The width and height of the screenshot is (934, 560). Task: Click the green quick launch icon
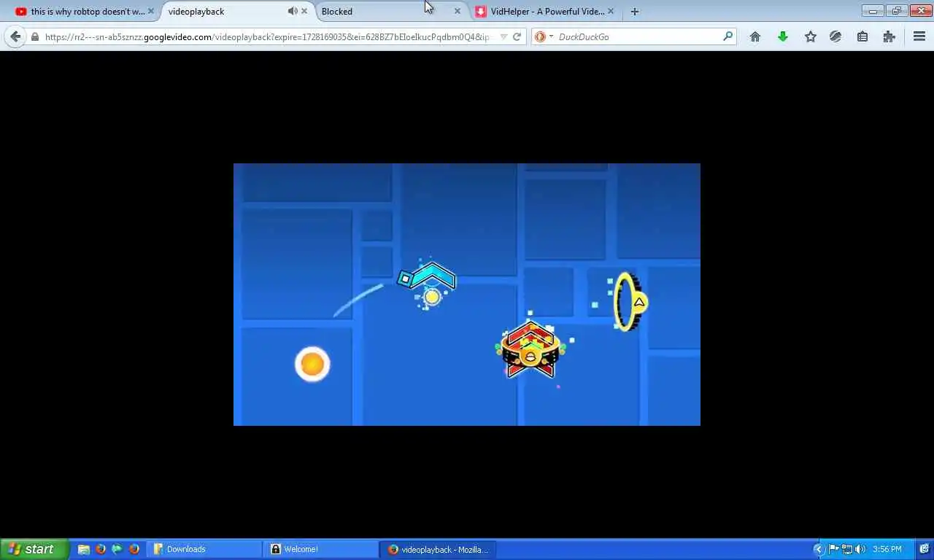pos(117,549)
